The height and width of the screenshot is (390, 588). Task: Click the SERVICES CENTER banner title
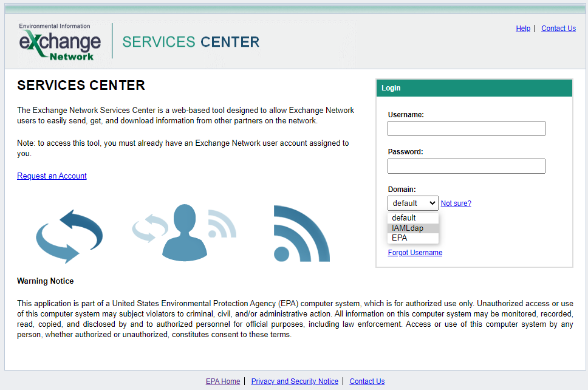coord(191,42)
